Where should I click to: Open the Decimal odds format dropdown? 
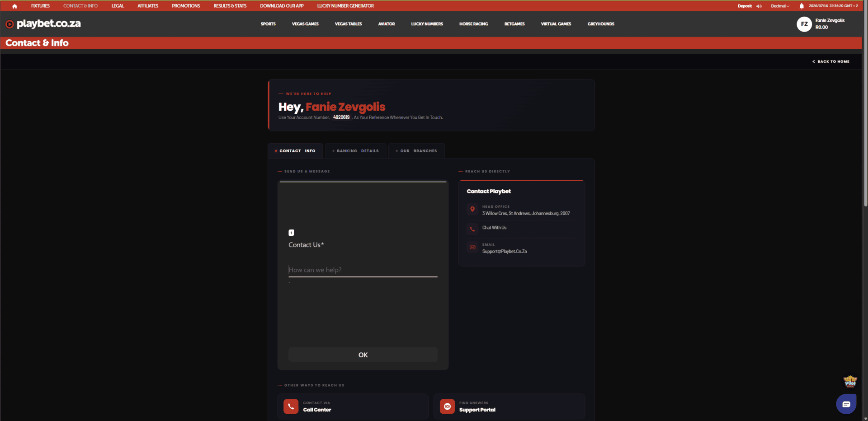[x=780, y=6]
